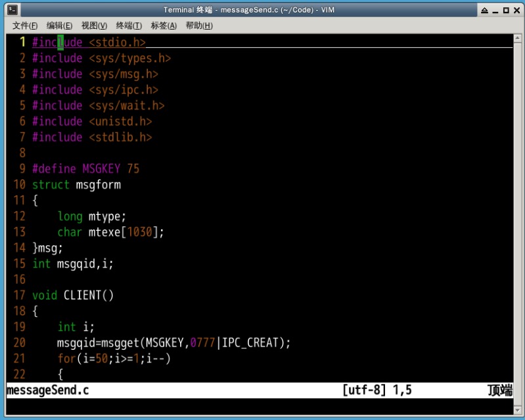Click line number 8 in the gutter
This screenshot has width=525, height=420.
point(22,153)
